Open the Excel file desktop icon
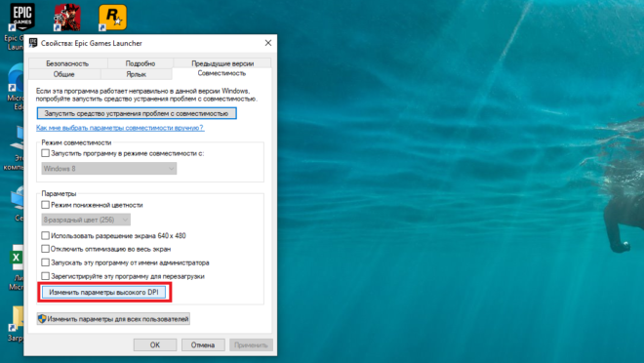The height and width of the screenshot is (363, 644). click(16, 258)
